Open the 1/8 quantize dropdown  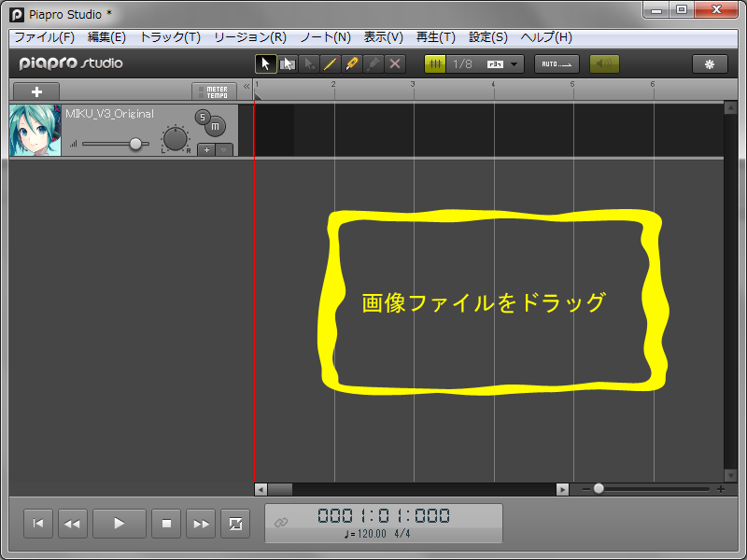[514, 64]
